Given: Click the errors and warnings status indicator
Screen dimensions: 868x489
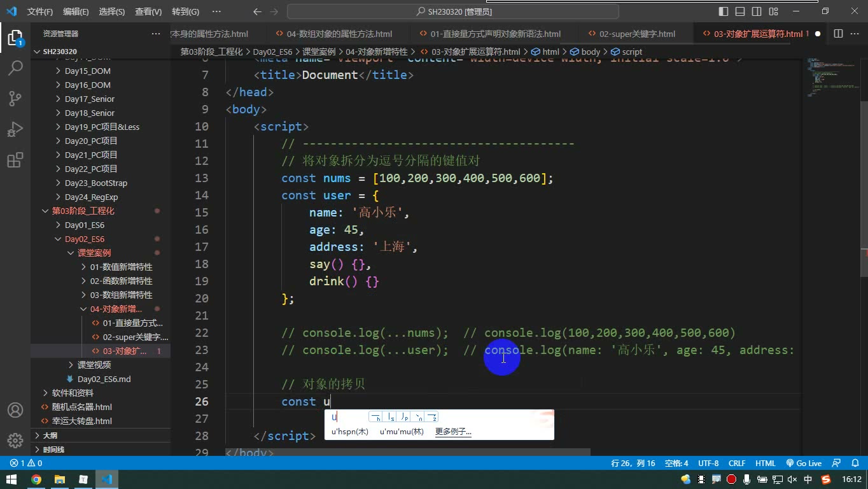Looking at the screenshot, I should click(x=26, y=464).
